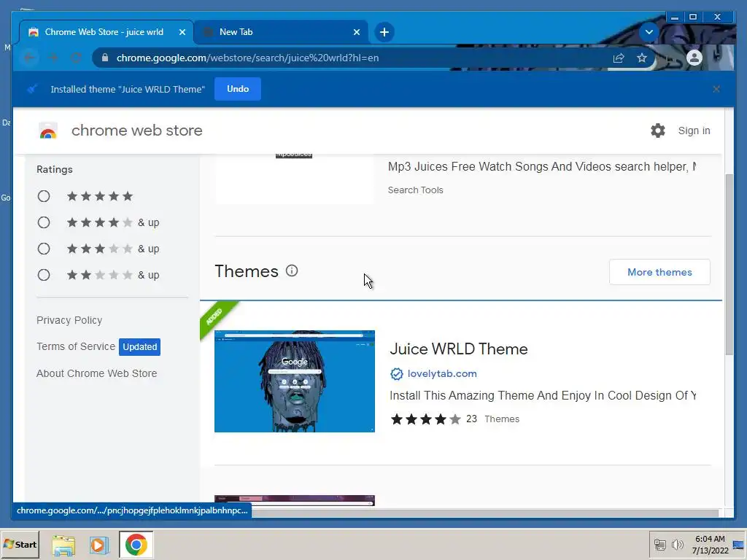Open Windows Explorer from the taskbar
The height and width of the screenshot is (560, 747).
(63, 545)
